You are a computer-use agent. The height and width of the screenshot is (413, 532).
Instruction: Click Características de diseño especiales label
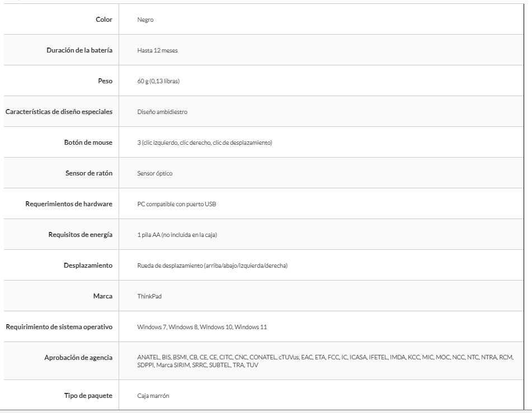click(x=59, y=112)
